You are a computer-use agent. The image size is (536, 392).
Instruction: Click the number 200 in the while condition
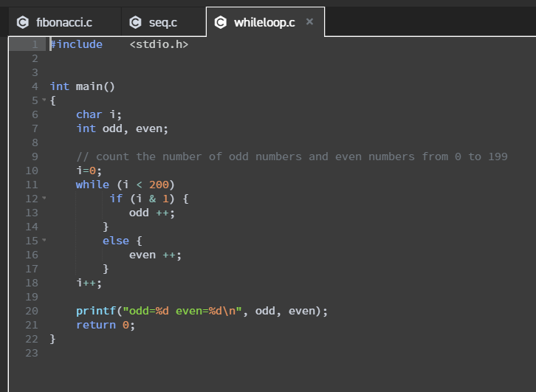coord(159,185)
